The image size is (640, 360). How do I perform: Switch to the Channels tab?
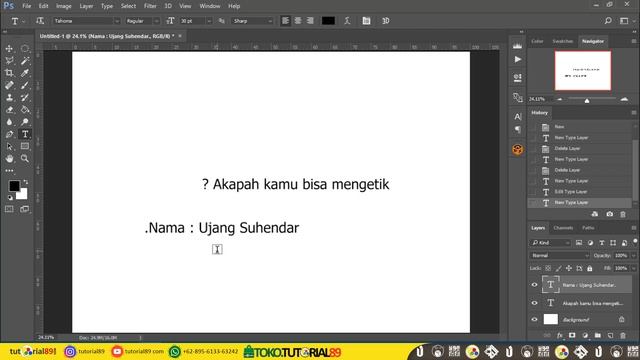(563, 228)
